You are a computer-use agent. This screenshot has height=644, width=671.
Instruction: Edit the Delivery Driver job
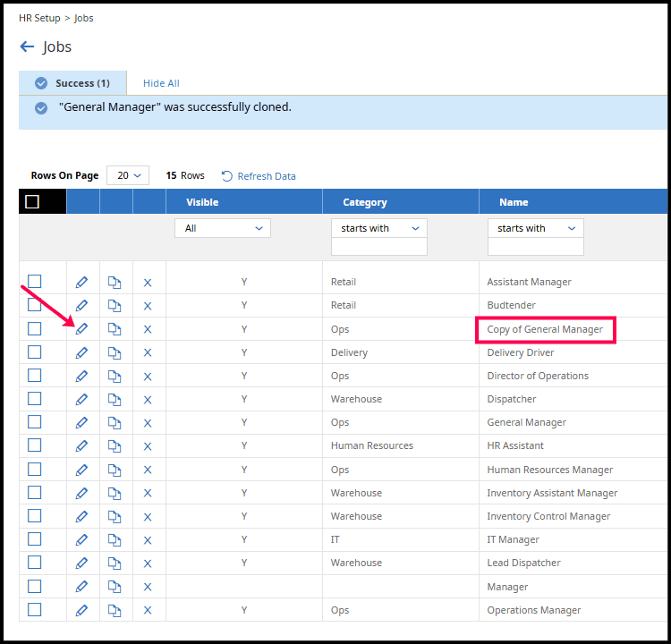click(x=81, y=352)
